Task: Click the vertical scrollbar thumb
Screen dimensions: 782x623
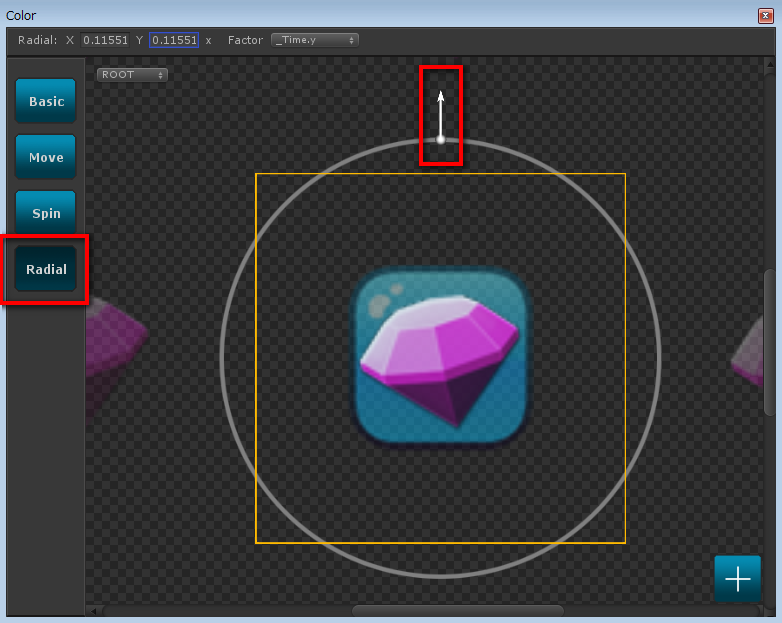Action: (770, 342)
